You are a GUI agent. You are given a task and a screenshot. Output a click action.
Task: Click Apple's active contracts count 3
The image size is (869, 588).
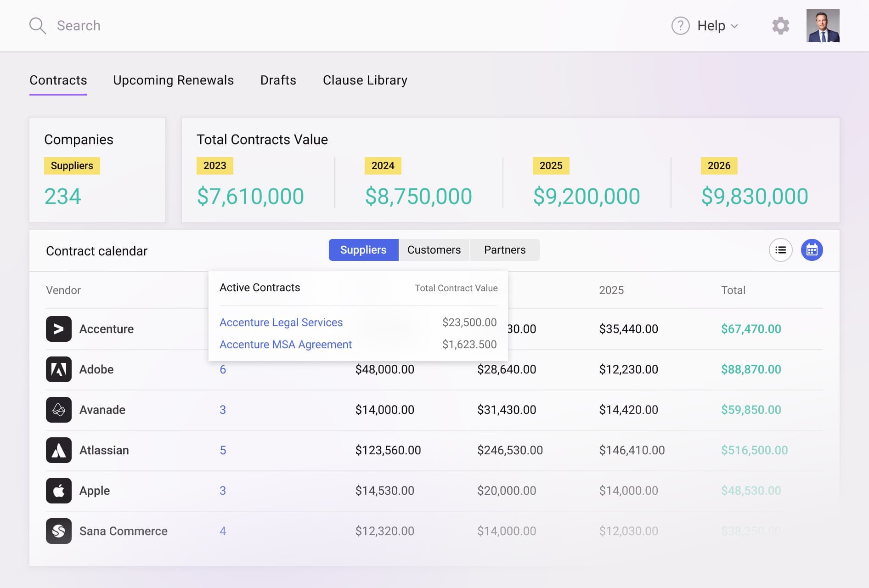pyautogui.click(x=223, y=491)
